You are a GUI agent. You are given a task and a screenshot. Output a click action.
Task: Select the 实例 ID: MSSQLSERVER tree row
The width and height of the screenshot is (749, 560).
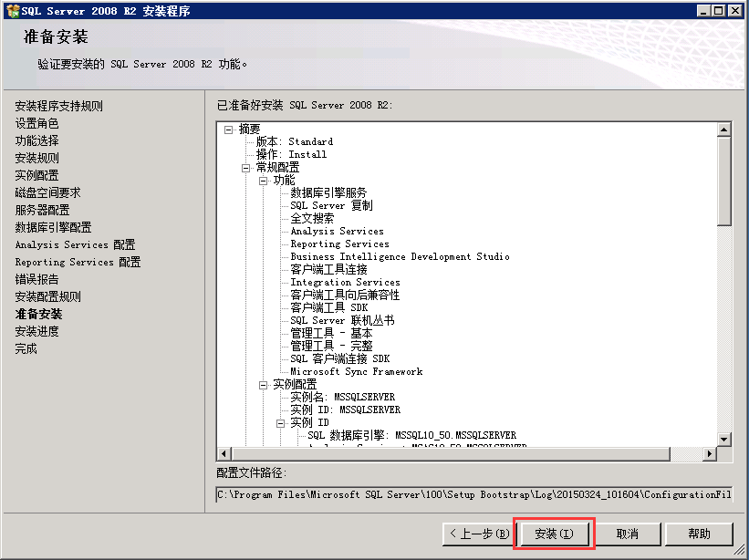[x=346, y=410]
